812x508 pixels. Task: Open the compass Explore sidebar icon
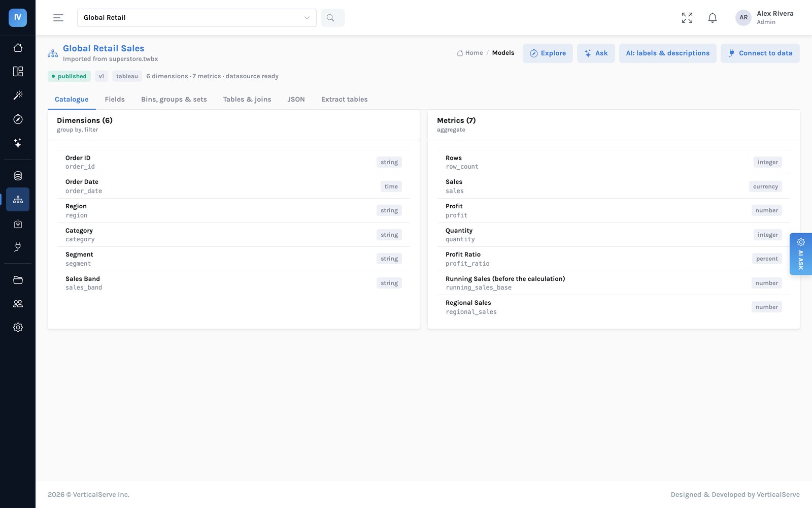tap(18, 119)
